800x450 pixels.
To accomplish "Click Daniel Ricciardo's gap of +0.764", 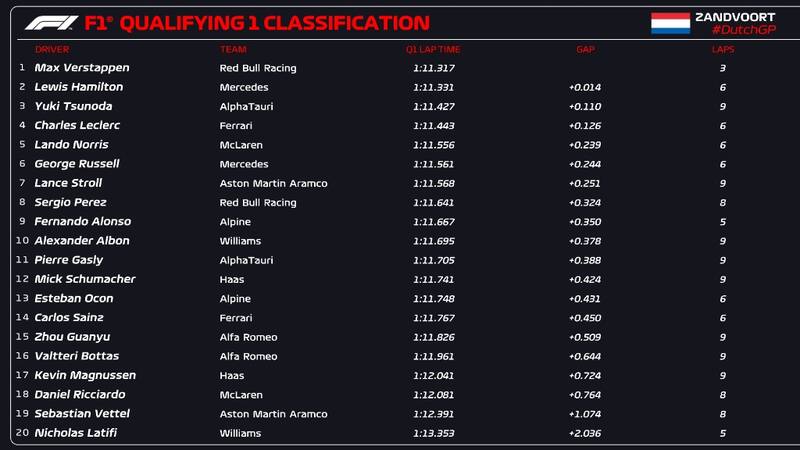I will click(x=585, y=394).
